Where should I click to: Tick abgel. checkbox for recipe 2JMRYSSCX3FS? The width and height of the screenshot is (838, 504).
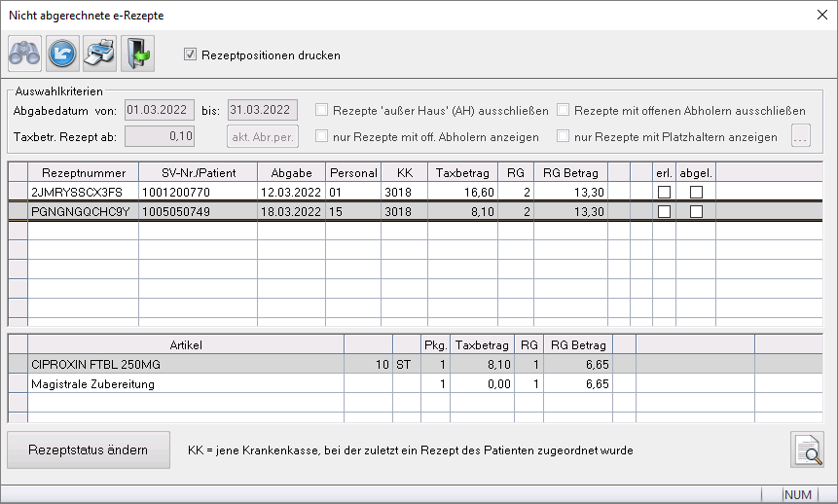[696, 193]
